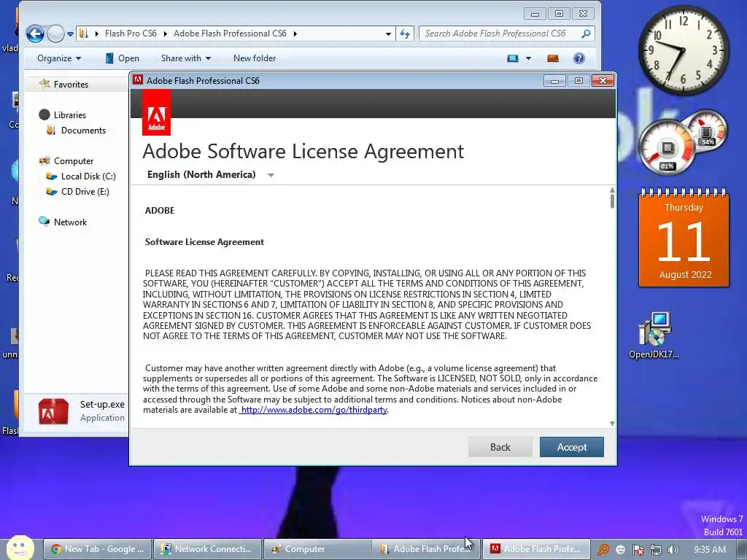This screenshot has width=747, height=560.
Task: Minimize the Adobe Flash Professional CS6 installer
Action: pyautogui.click(x=554, y=81)
